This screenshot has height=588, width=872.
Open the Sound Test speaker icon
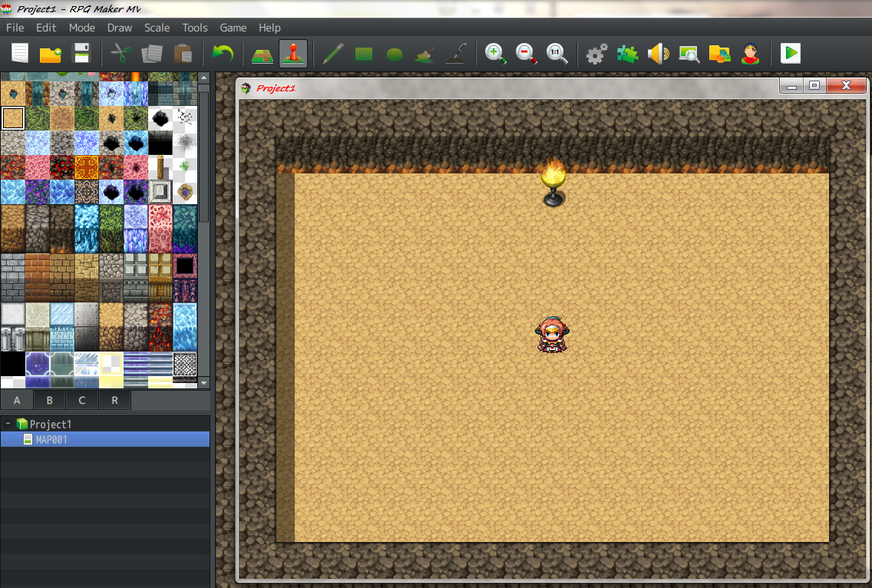point(658,54)
